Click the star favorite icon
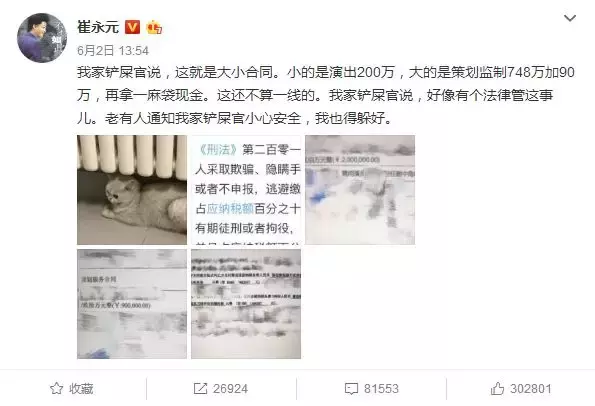 (x=57, y=389)
